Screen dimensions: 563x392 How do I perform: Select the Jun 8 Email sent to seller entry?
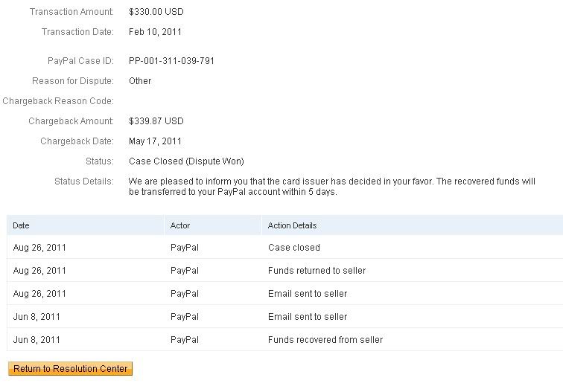(307, 317)
